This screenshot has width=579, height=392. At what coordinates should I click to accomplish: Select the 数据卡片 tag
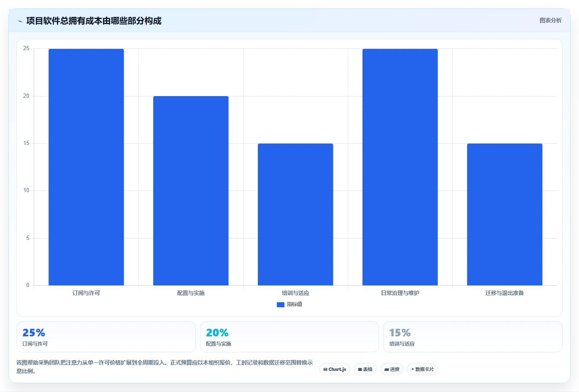[x=422, y=369]
